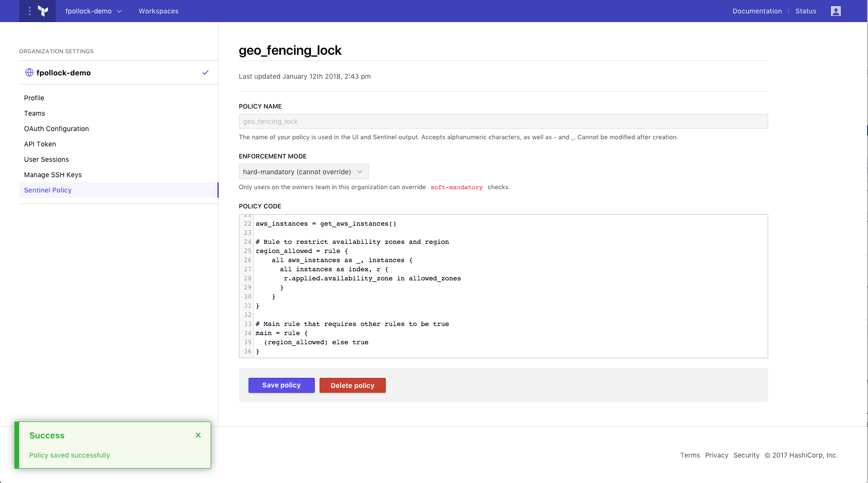Select Sentinel Policy in the sidebar
This screenshot has width=868, height=483.
click(48, 190)
